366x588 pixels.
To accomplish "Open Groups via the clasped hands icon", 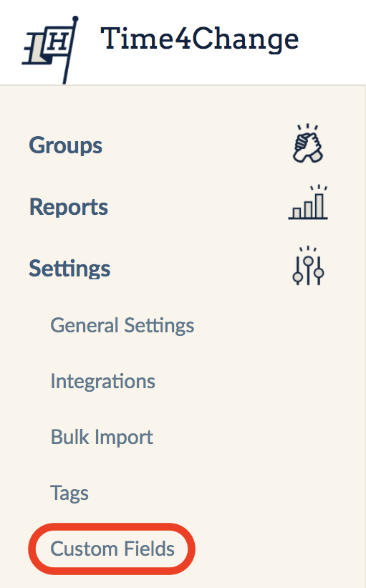I will point(307,143).
